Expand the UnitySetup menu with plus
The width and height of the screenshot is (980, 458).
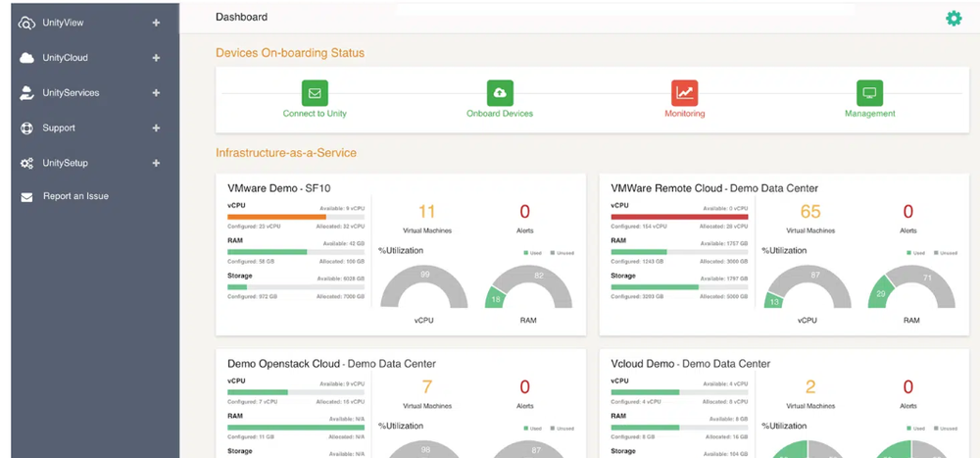[156, 163]
